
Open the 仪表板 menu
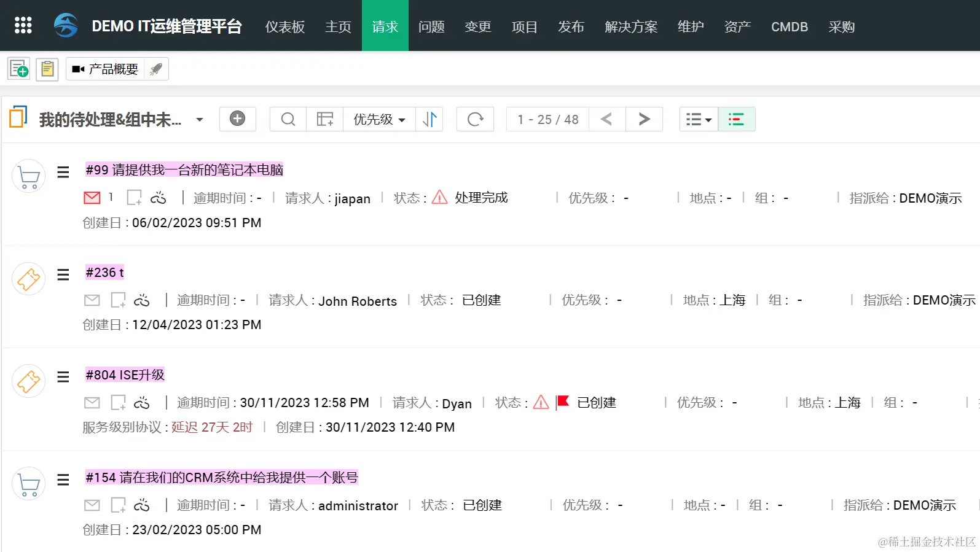click(285, 26)
